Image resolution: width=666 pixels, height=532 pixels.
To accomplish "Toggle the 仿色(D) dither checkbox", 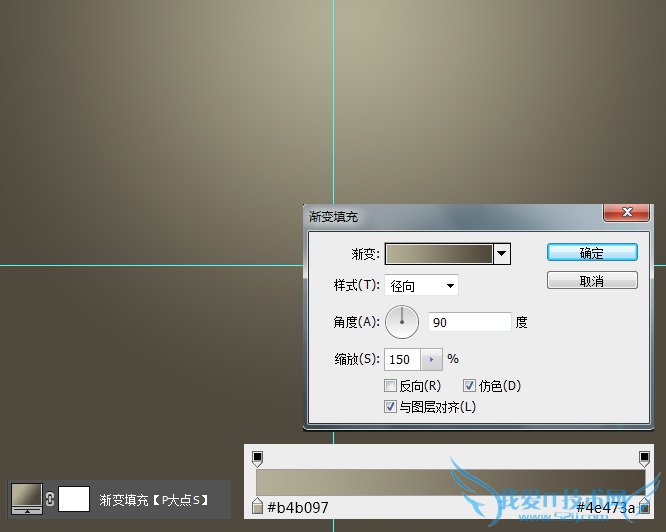I will click(469, 386).
